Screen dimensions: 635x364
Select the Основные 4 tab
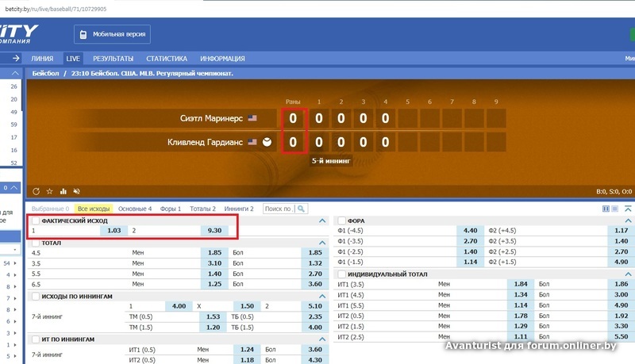click(135, 209)
